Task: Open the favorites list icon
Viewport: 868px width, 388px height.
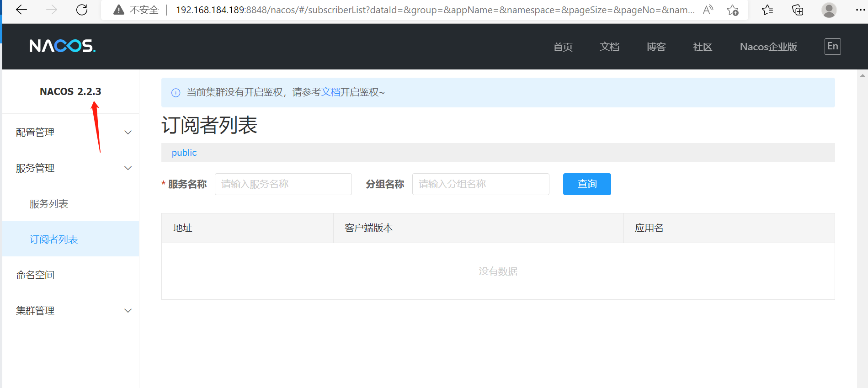Action: [767, 10]
